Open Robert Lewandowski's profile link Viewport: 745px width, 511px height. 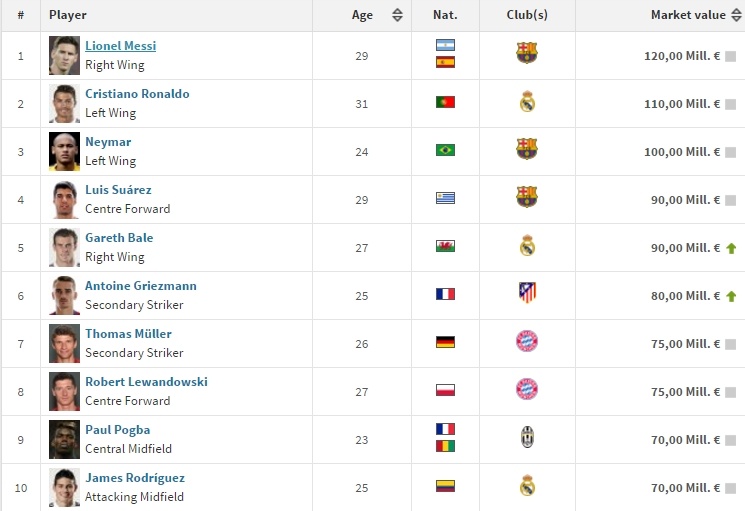click(146, 382)
